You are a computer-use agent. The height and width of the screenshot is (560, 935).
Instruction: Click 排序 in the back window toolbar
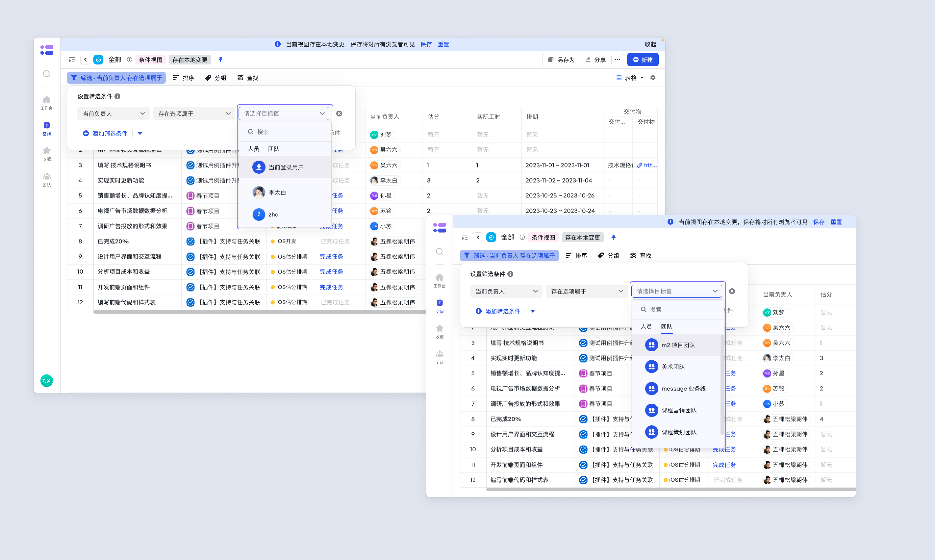(184, 78)
